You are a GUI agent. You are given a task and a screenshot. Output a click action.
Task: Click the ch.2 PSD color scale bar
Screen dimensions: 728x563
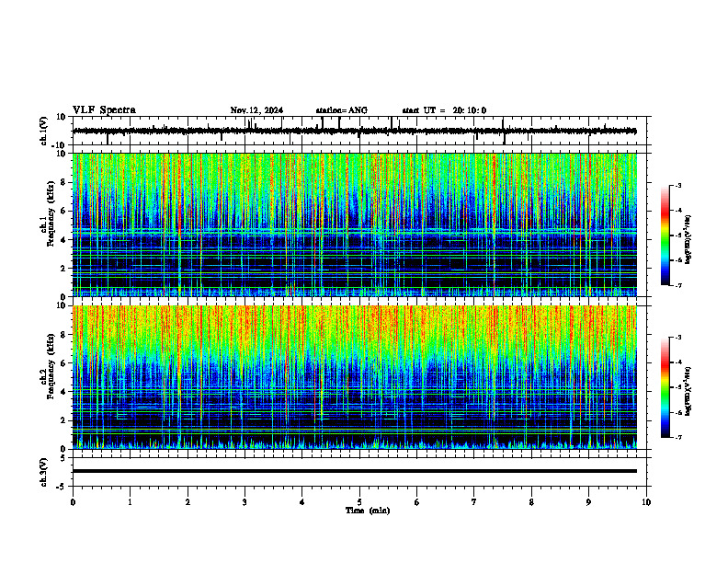[665, 387]
